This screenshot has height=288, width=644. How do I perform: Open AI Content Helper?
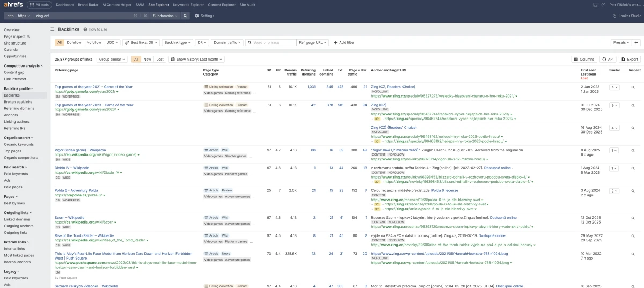click(117, 5)
